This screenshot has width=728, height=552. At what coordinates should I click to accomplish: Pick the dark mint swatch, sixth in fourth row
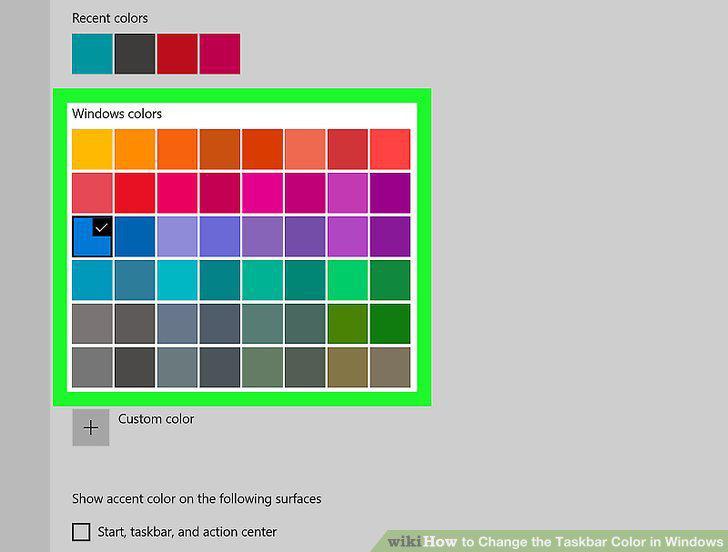pos(305,280)
